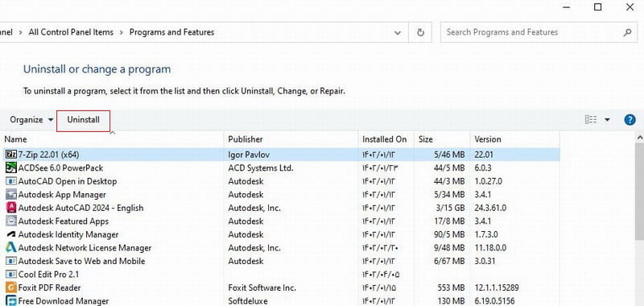The image size is (644, 306).
Task: Click Softdeluxe publisher cell
Action: coord(248,301)
